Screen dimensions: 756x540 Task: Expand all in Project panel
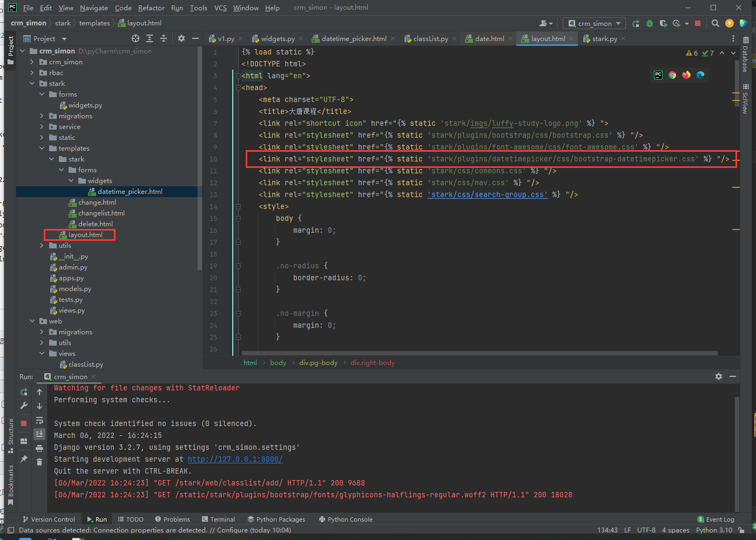pyautogui.click(x=150, y=38)
